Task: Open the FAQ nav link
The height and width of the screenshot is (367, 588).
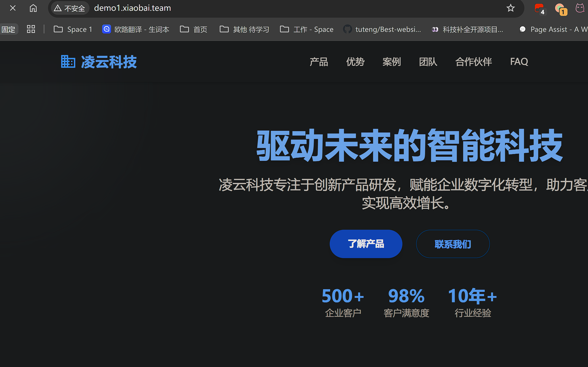Action: (x=519, y=62)
